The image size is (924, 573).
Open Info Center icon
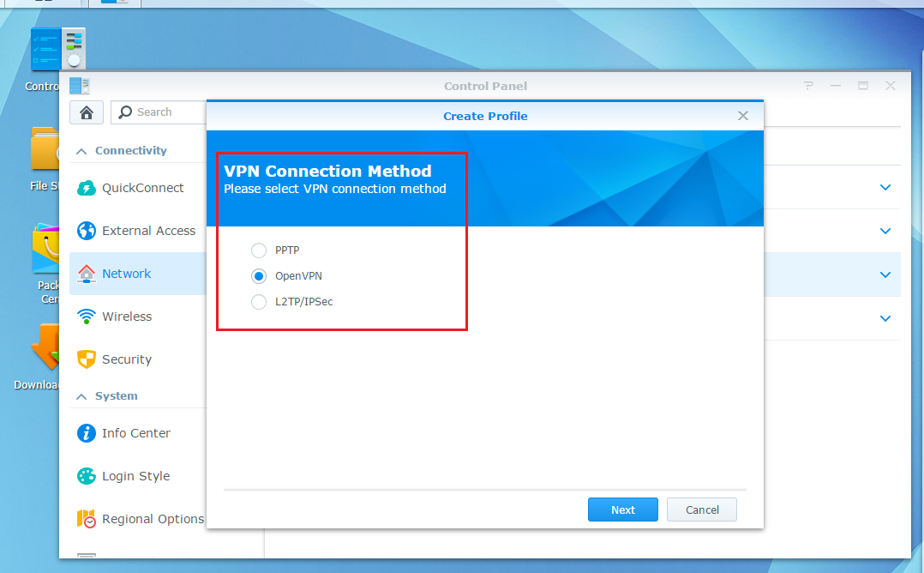(x=87, y=433)
